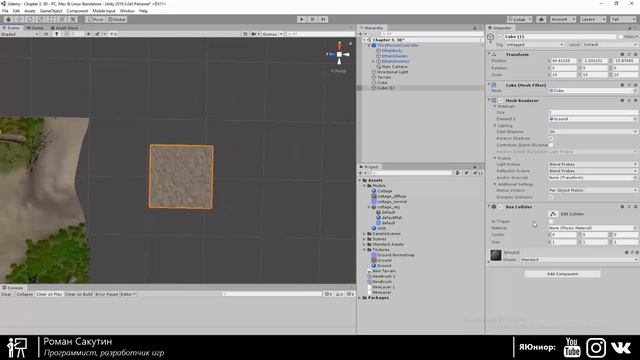The image size is (640, 360).
Task: Select Terrain in Hierarchy
Action: tap(384, 77)
